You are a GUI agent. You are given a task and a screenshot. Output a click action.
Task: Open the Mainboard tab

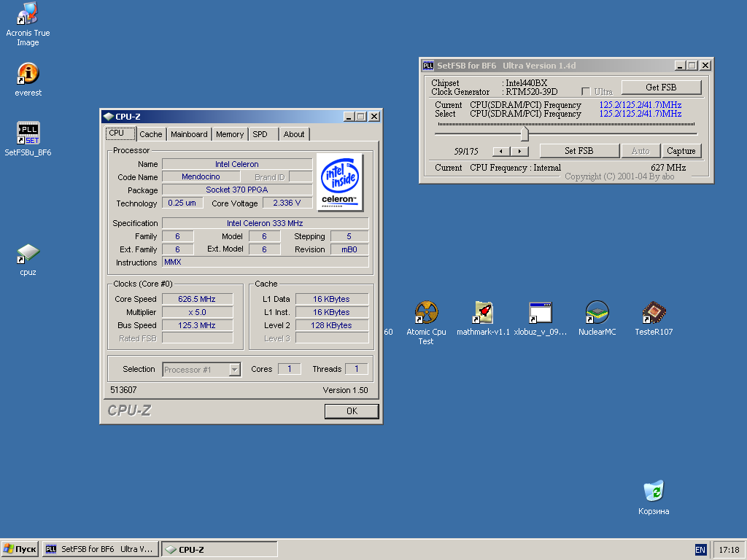click(x=189, y=134)
